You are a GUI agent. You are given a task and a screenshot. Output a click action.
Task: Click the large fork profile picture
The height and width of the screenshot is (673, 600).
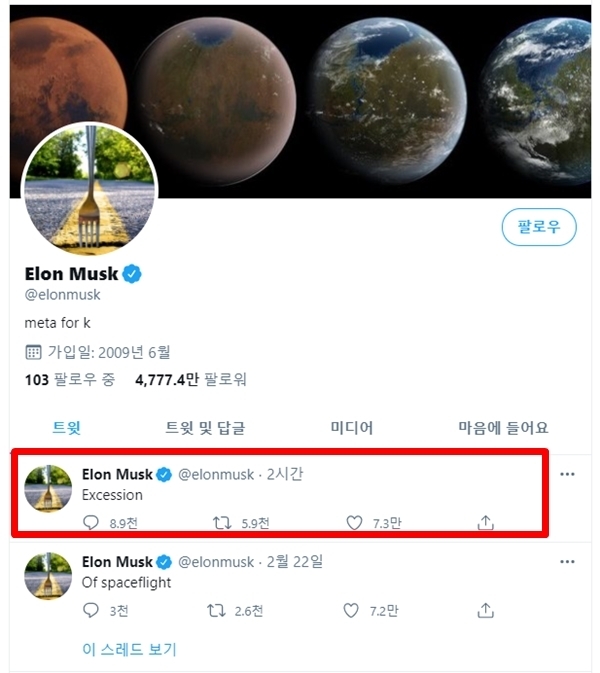(89, 190)
